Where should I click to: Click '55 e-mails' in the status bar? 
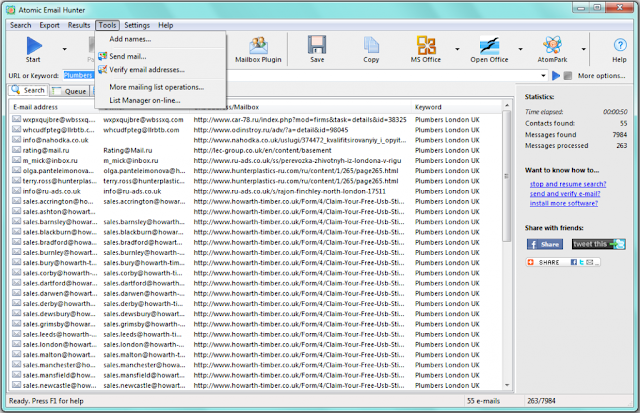(483, 401)
